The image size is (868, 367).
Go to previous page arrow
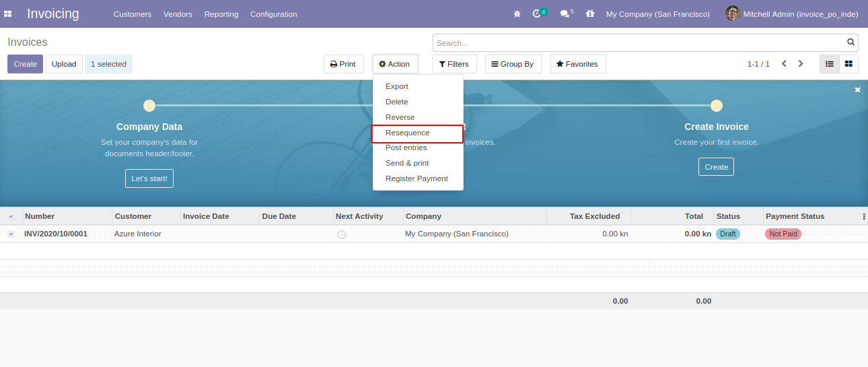pyautogui.click(x=784, y=64)
